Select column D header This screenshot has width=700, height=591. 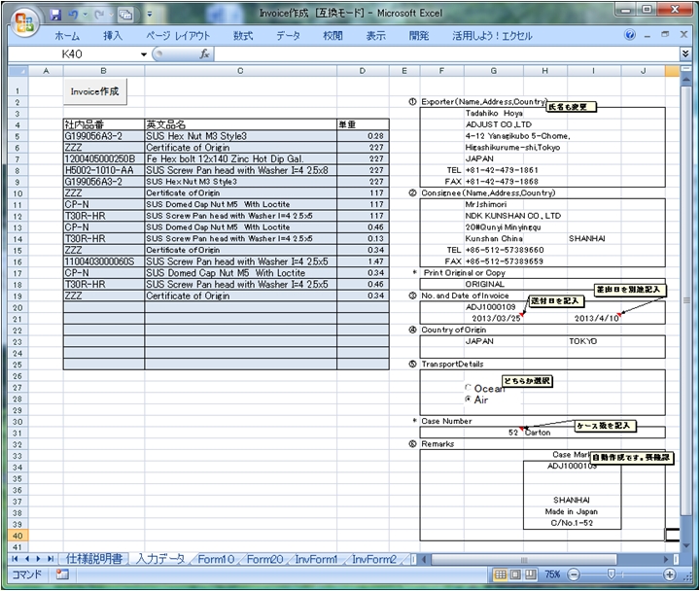[363, 71]
